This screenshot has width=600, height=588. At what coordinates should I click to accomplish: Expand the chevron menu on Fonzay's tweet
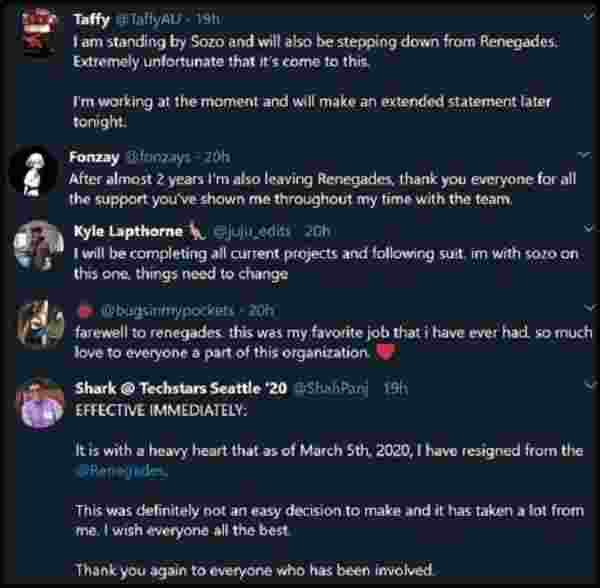[584, 155]
